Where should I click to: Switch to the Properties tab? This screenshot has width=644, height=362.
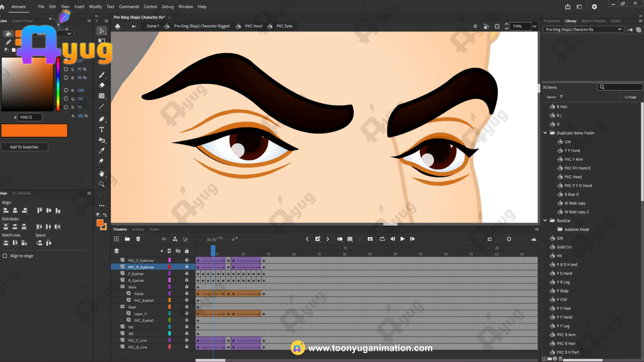[551, 21]
